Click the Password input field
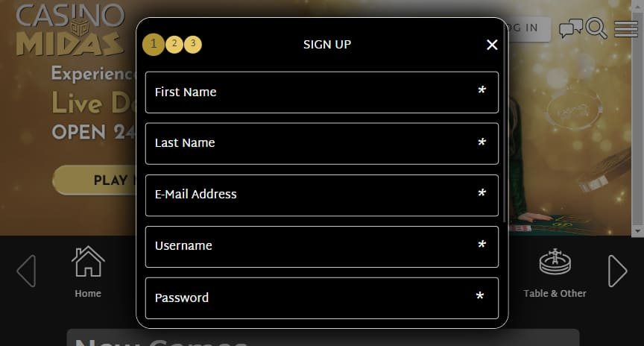Image resolution: width=644 pixels, height=346 pixels. point(322,298)
